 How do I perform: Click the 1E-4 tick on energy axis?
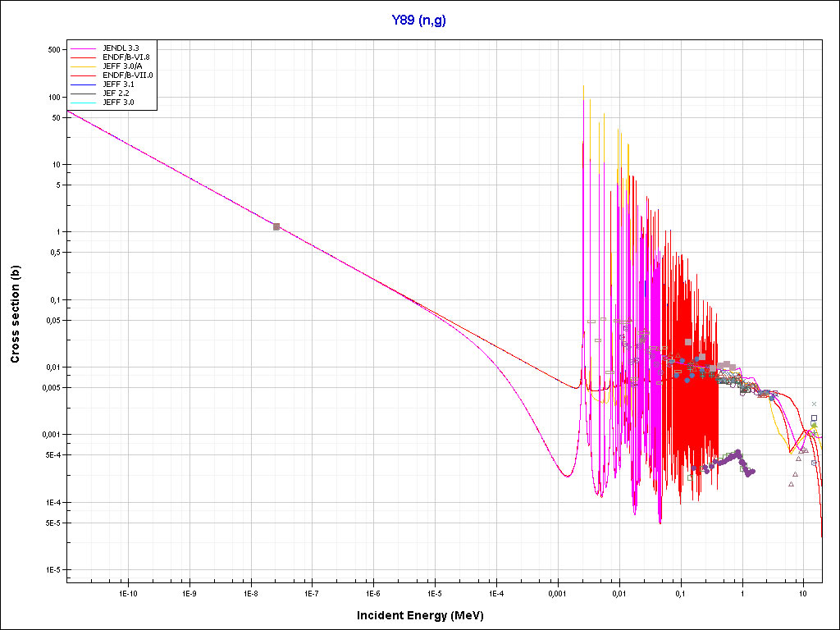[495, 592]
